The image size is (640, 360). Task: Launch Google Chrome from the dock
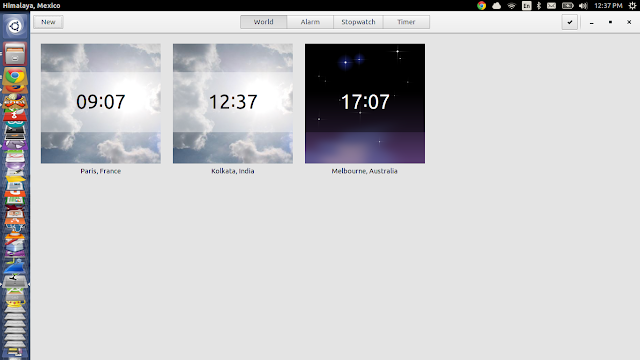pyautogui.click(x=15, y=76)
